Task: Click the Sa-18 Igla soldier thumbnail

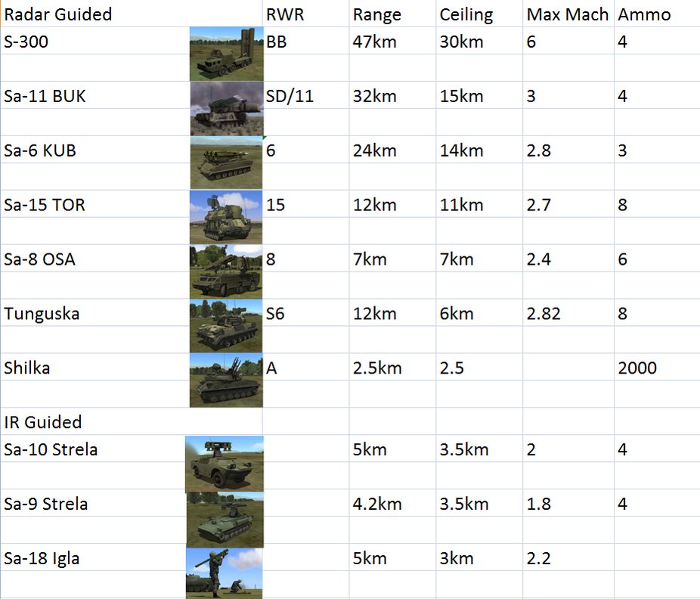Action: pos(224,573)
